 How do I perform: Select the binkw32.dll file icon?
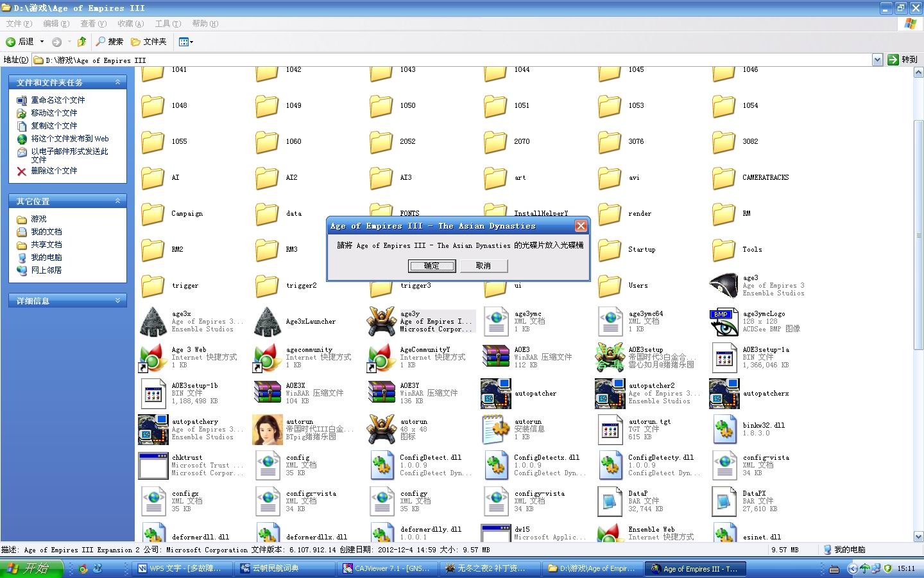[x=724, y=430]
